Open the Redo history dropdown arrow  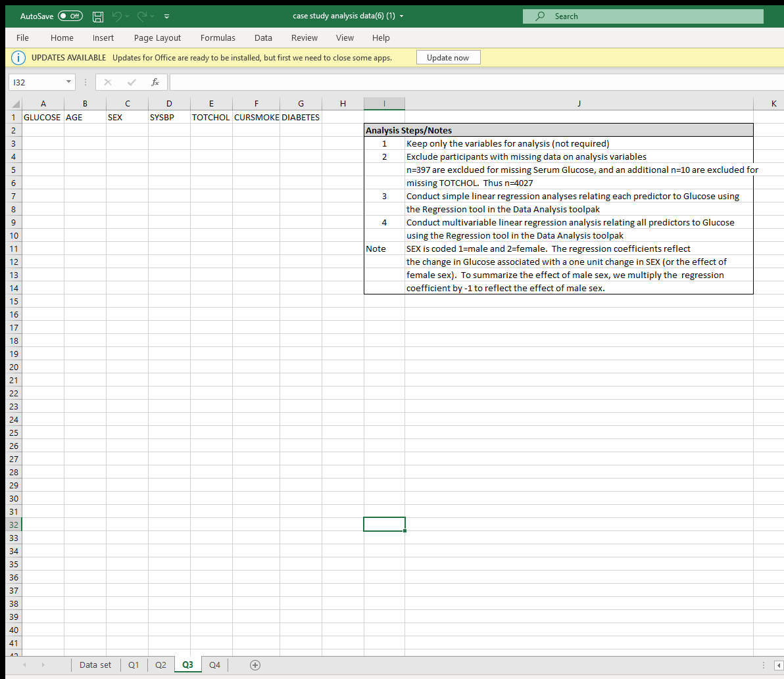153,16
